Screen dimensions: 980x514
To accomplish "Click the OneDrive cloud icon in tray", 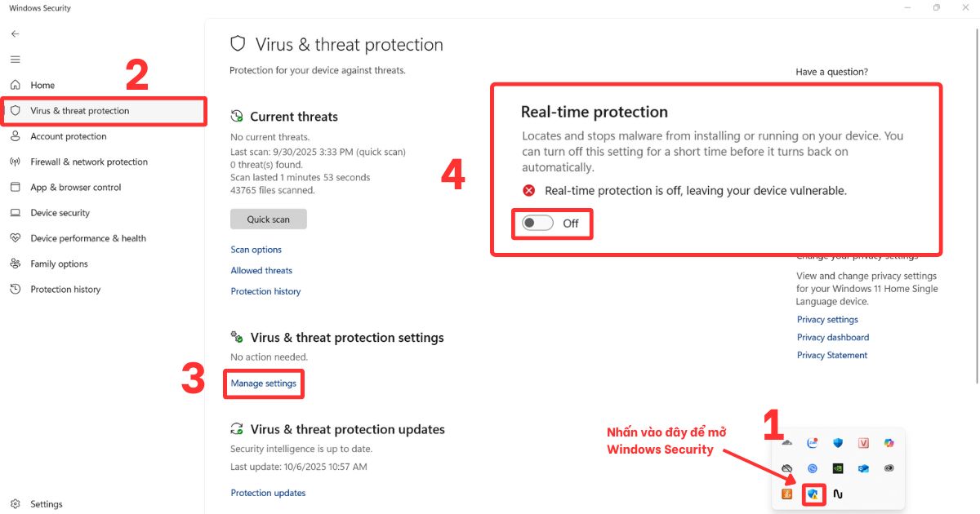I will click(788, 442).
